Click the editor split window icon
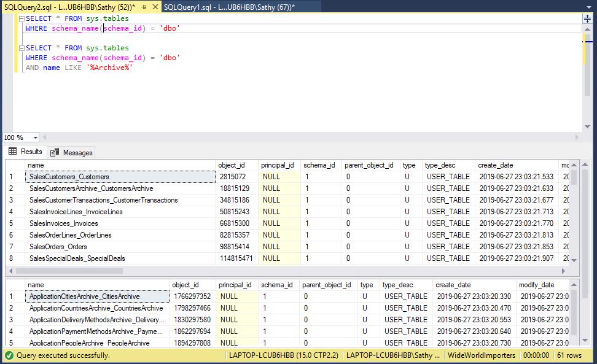Image resolution: width=597 pixels, height=364 pixels. 587,19
